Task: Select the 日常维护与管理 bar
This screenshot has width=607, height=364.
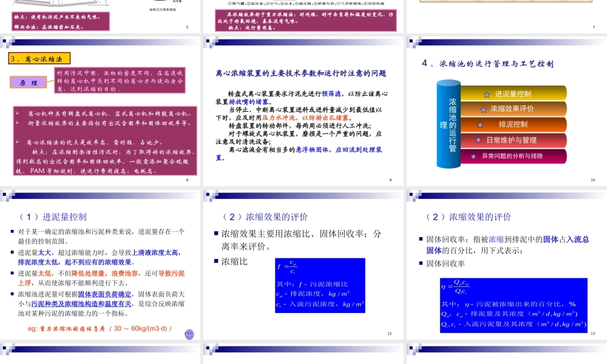Action: pos(514,140)
